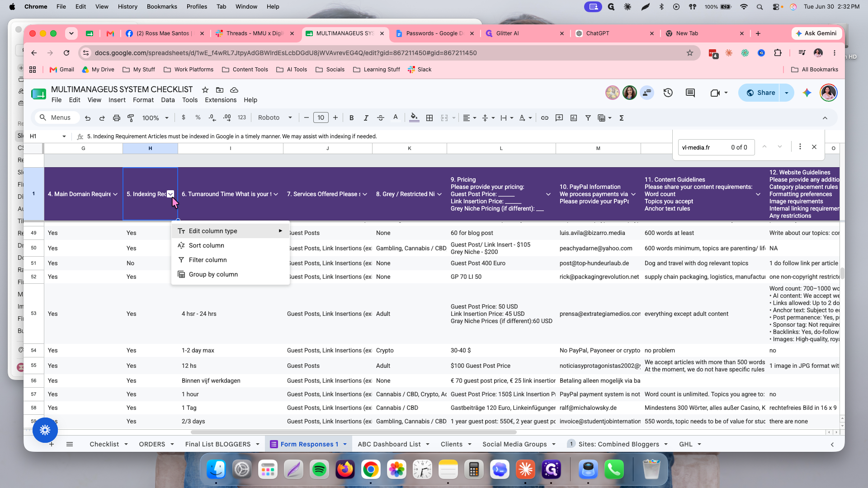868x488 pixels.
Task: Open column 8. Grey / Restricted dropdown
Action: click(439, 194)
